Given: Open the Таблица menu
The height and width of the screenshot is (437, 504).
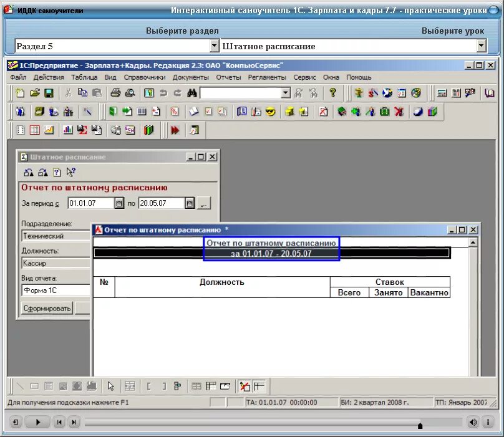Looking at the screenshot, I should click(84, 77).
